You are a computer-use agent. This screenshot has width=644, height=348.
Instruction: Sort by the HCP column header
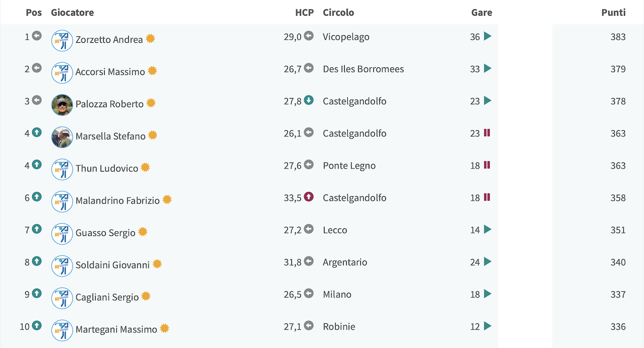click(304, 13)
